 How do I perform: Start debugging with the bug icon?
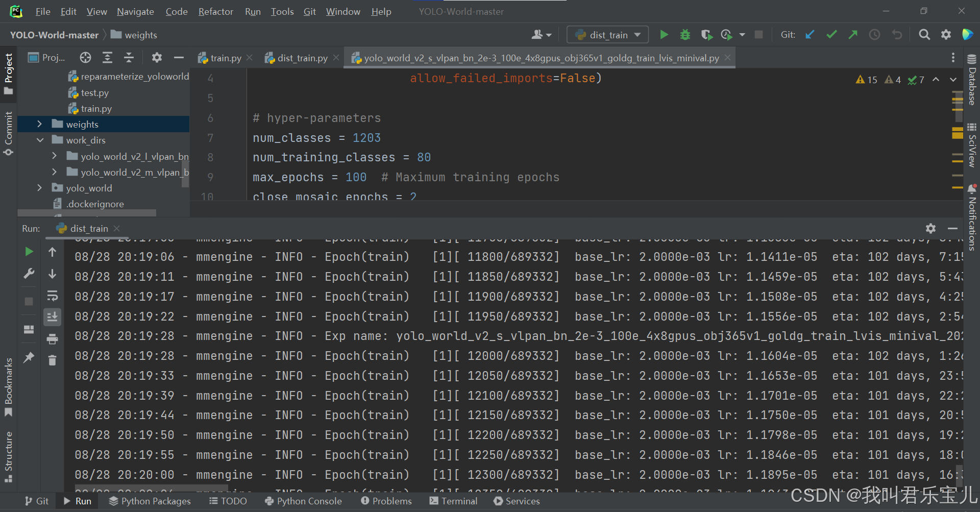tap(685, 35)
